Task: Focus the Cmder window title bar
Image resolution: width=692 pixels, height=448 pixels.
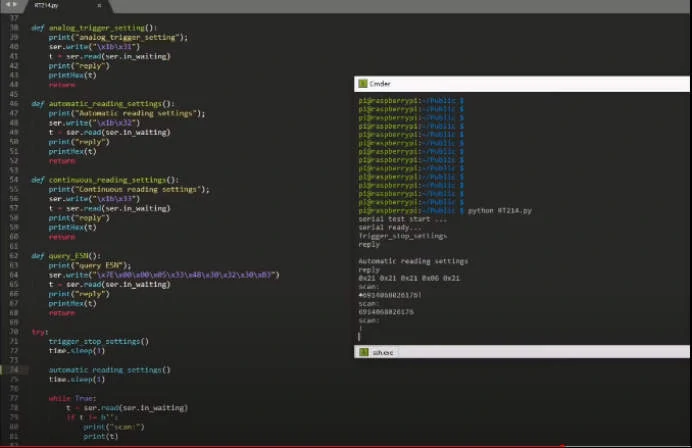Action: pos(520,84)
